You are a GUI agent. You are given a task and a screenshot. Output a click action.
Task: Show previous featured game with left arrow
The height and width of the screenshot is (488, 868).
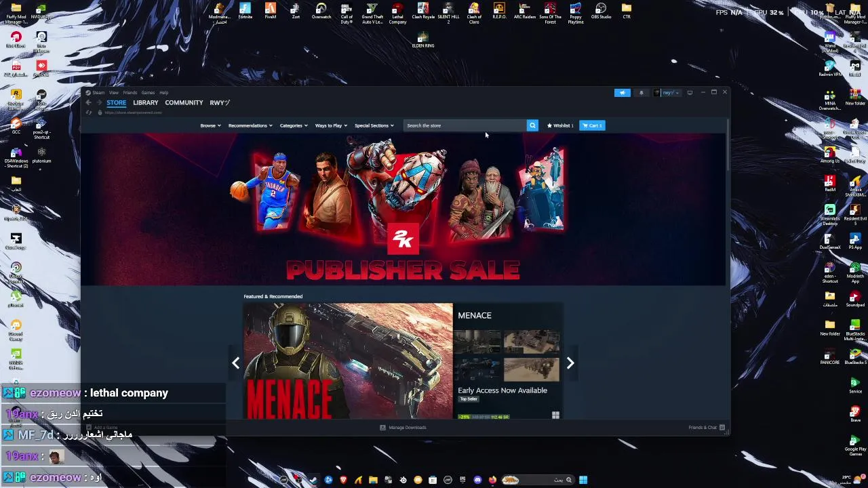click(x=235, y=363)
